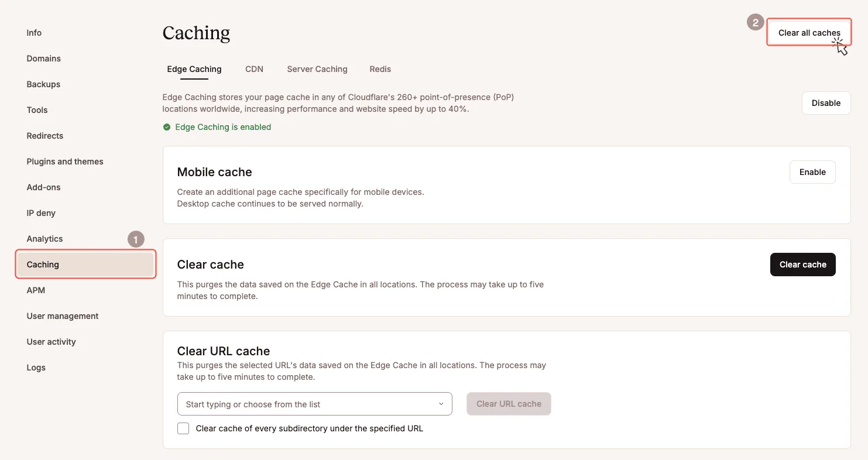Click the Clear cache button

(x=802, y=265)
